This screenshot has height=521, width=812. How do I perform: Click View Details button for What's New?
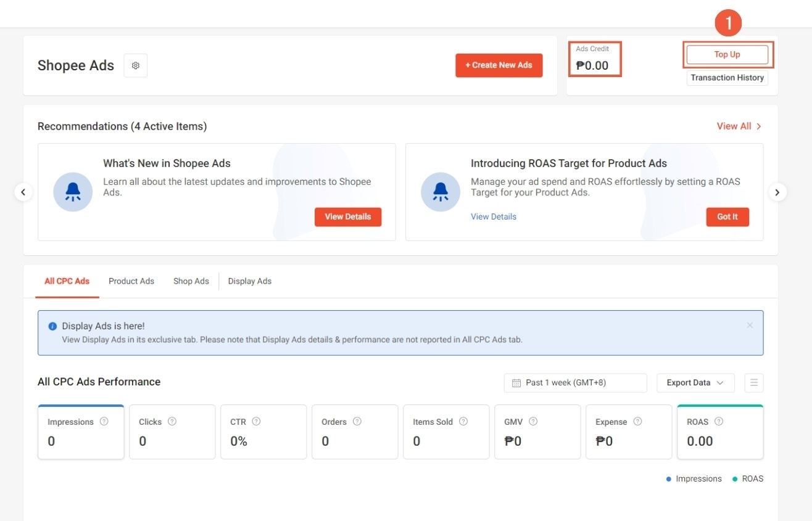(x=348, y=217)
